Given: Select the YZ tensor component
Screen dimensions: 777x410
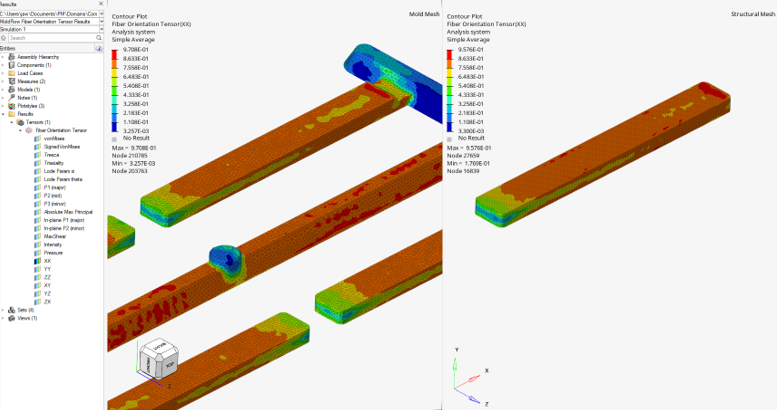Looking at the screenshot, I should [47, 293].
